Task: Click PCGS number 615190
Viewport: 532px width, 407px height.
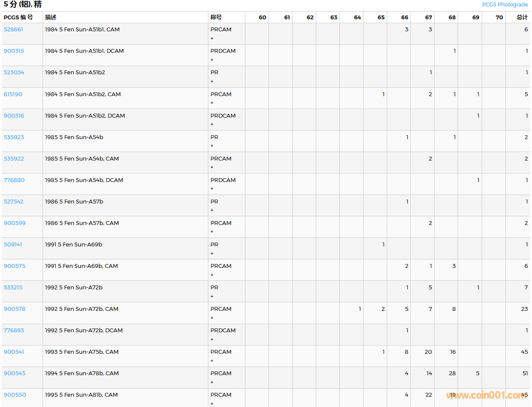Action: point(13,94)
